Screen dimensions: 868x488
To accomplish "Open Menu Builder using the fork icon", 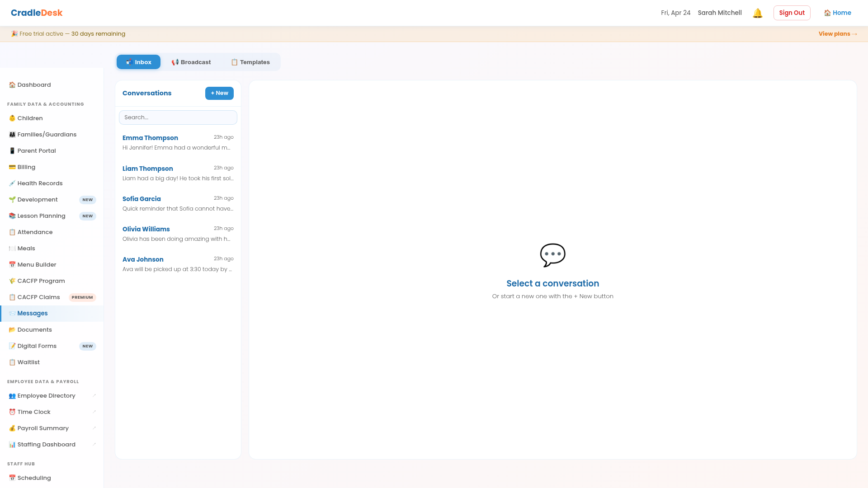I will (x=12, y=264).
